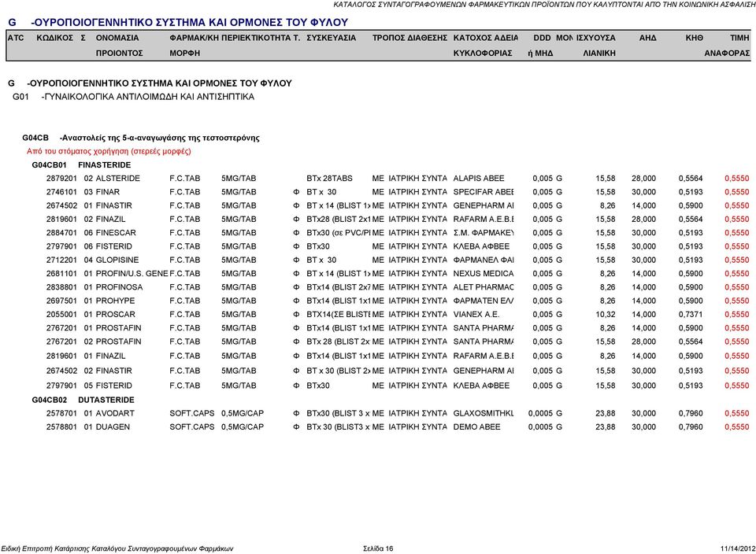Viewport: 756px width, 554px height.
Task: Click NEXUS MEDICA license holder
Action: (x=484, y=274)
